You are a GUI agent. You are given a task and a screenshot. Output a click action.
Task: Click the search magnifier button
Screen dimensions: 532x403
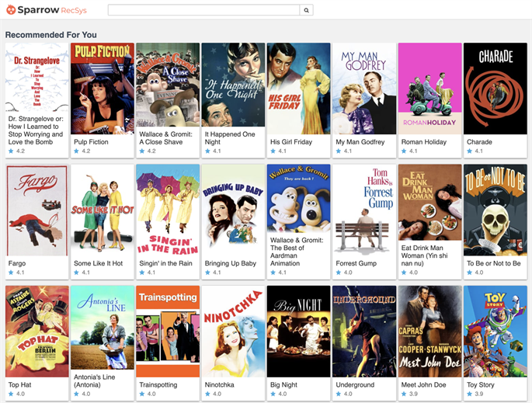click(x=307, y=10)
